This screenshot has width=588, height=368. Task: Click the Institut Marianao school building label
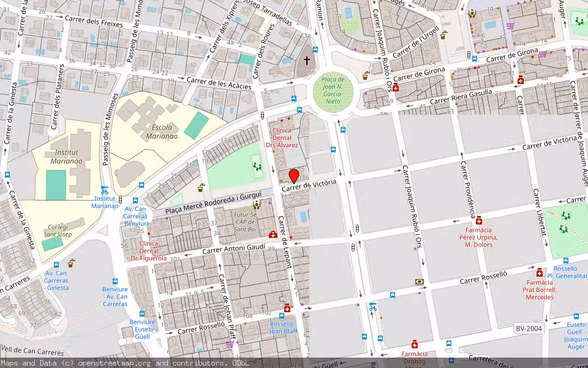coord(66,156)
